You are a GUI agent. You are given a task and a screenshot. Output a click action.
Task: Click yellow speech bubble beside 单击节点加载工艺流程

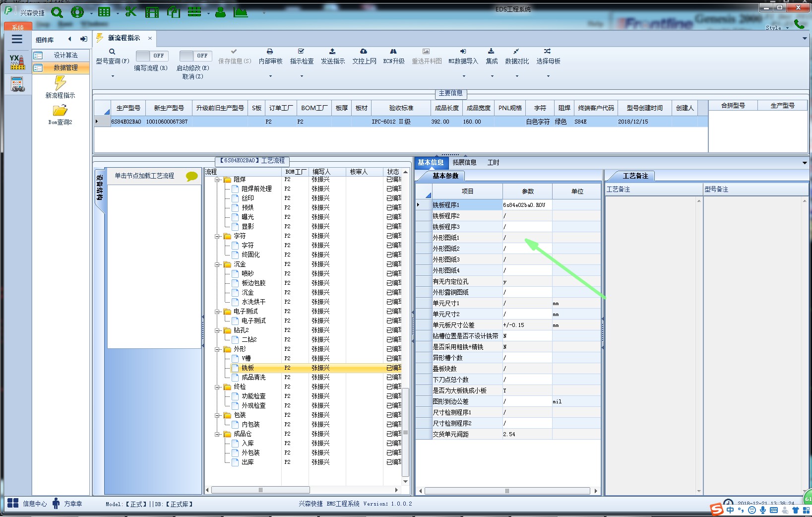click(x=191, y=176)
